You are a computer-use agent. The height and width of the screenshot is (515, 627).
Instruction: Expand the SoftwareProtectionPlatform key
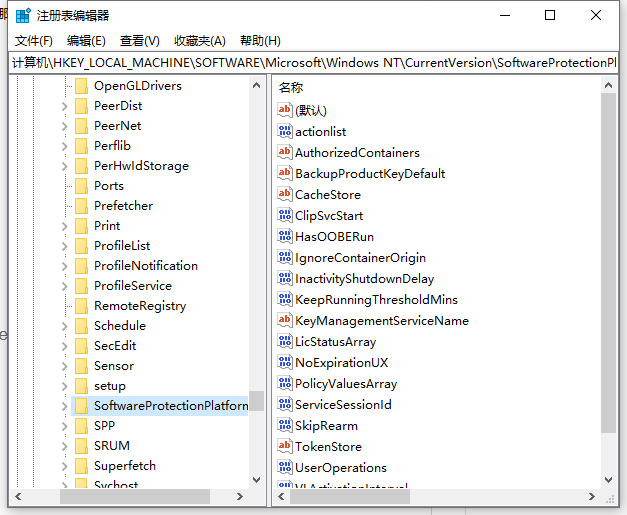[x=65, y=406]
